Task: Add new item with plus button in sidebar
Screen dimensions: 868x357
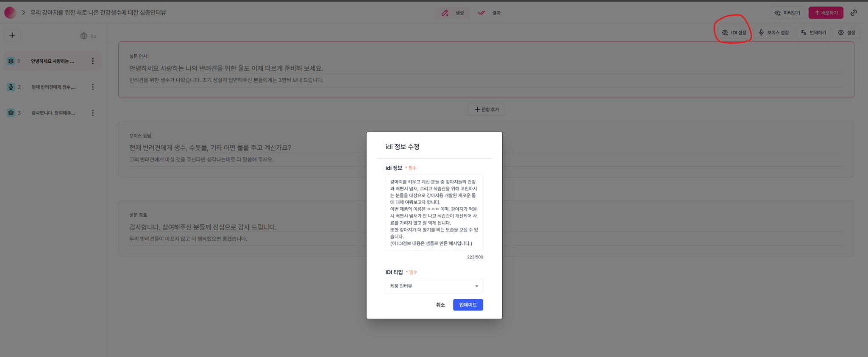Action: [x=12, y=36]
